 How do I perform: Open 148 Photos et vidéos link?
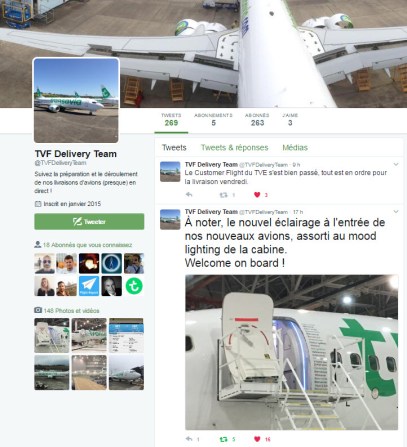(71, 311)
